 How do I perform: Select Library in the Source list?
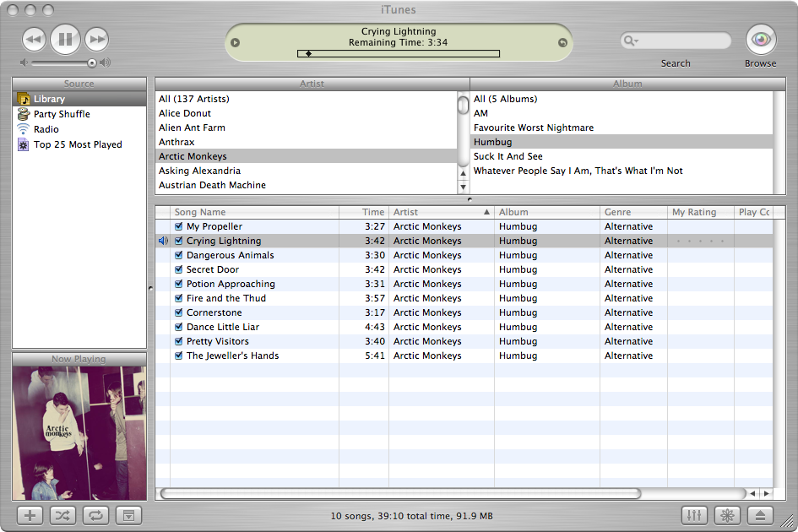(79, 99)
